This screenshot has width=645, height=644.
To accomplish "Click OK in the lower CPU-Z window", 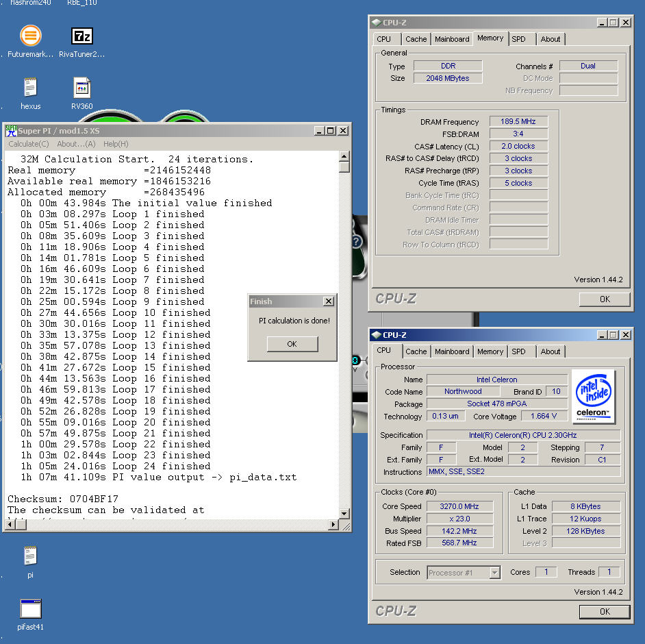I will pyautogui.click(x=605, y=612).
